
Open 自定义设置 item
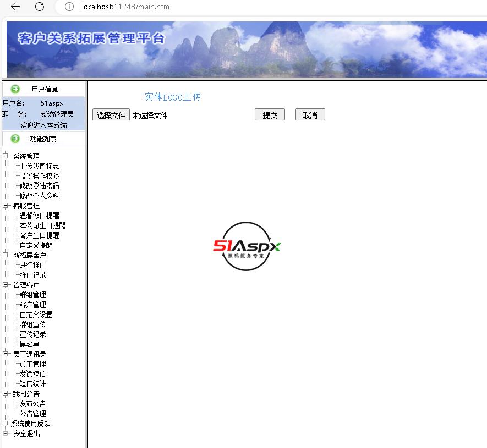pyautogui.click(x=36, y=314)
